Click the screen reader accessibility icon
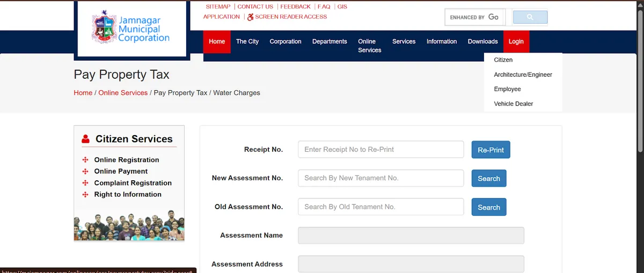 coord(250,17)
